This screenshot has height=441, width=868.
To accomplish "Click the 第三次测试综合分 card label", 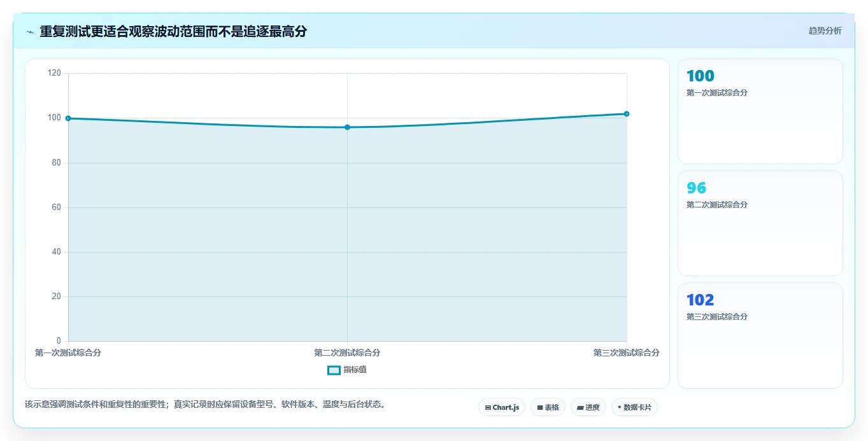I will click(717, 317).
